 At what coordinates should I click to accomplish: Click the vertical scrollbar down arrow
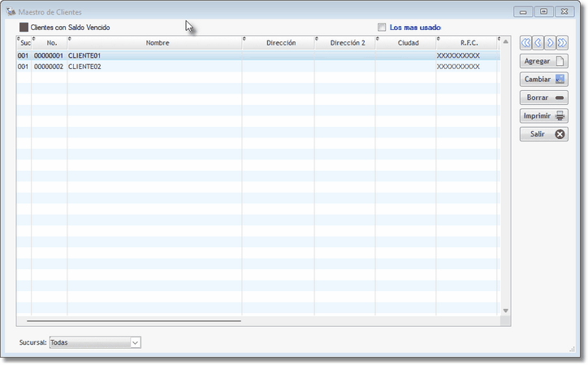pyautogui.click(x=505, y=311)
